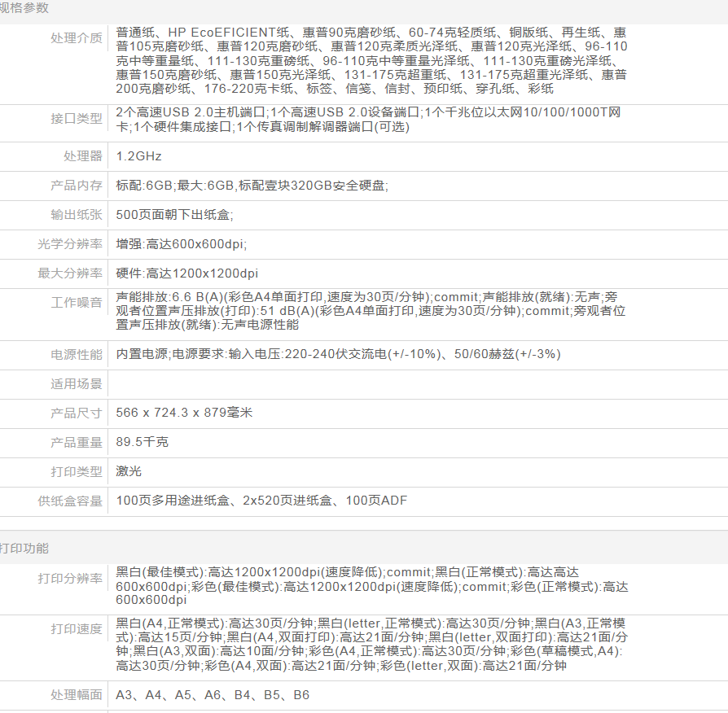
Task: Click the 产品尺寸 row label
Action: [x=77, y=413]
